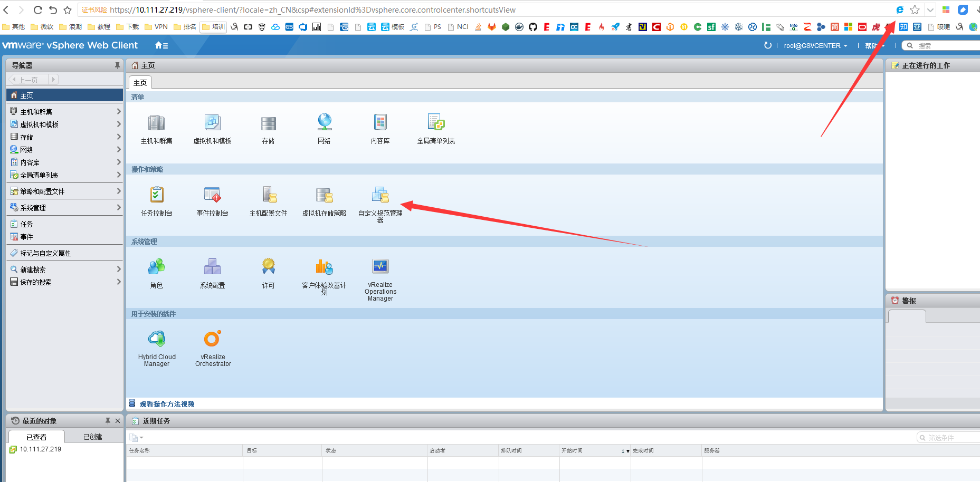Open the 许可 licensing icon
Screen dimensions: 980x482
pos(269,267)
